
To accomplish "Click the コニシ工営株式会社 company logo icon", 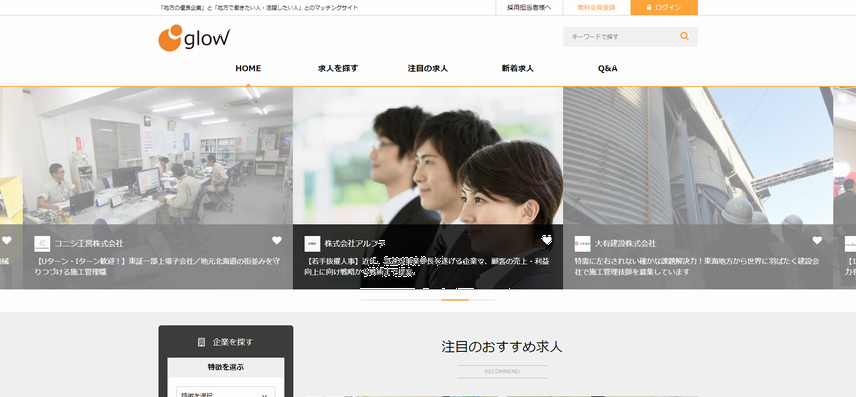I will [42, 244].
